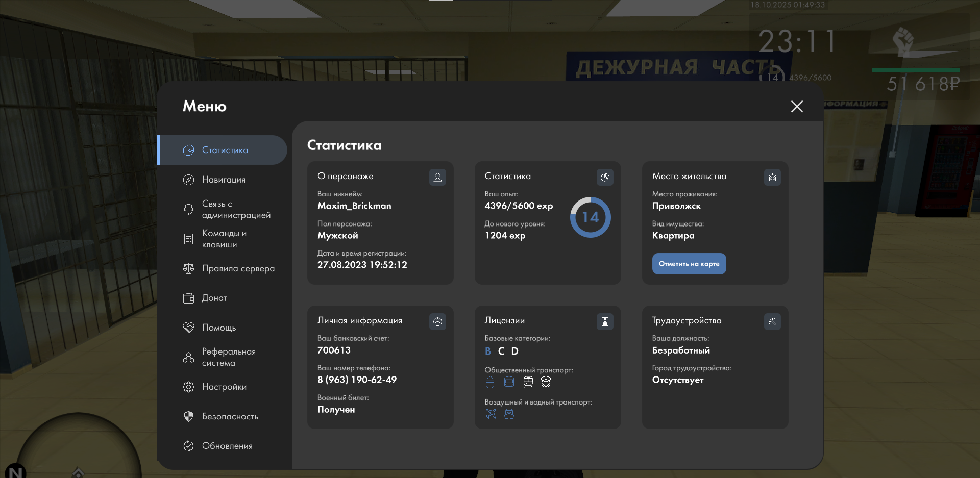Click the Отметить на карте button
Screen dimensions: 980x478
[689, 264]
